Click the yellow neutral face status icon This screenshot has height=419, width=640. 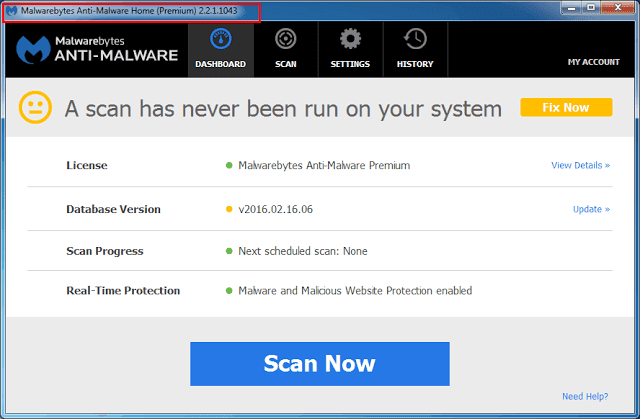point(35,107)
